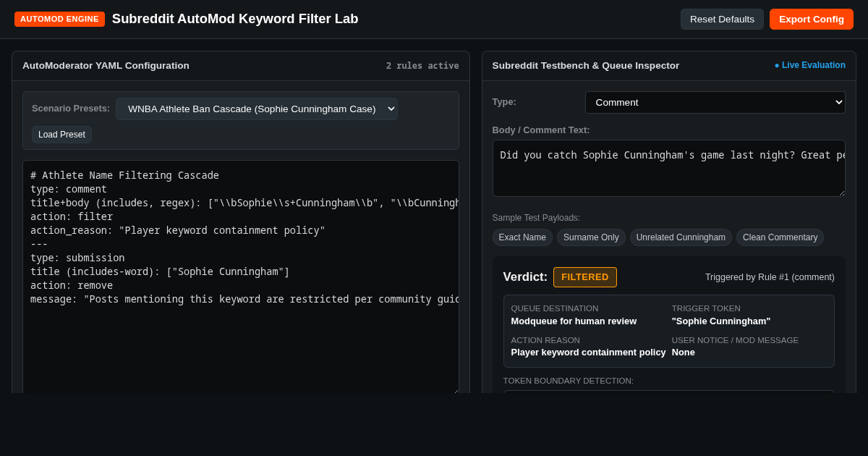Screen dimensions: 868x456
Task: Click the '# Athlete Name Filtering Cascade' comment line
Action: click(x=124, y=175)
